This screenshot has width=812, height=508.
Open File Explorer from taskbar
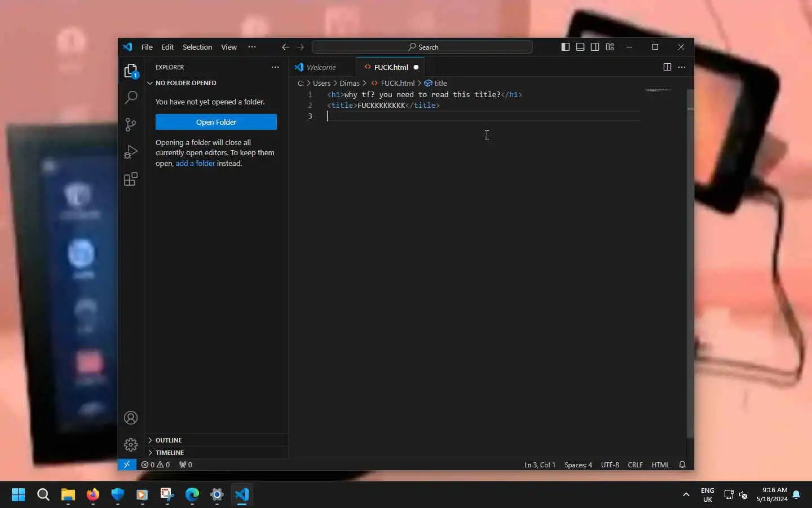coord(68,494)
